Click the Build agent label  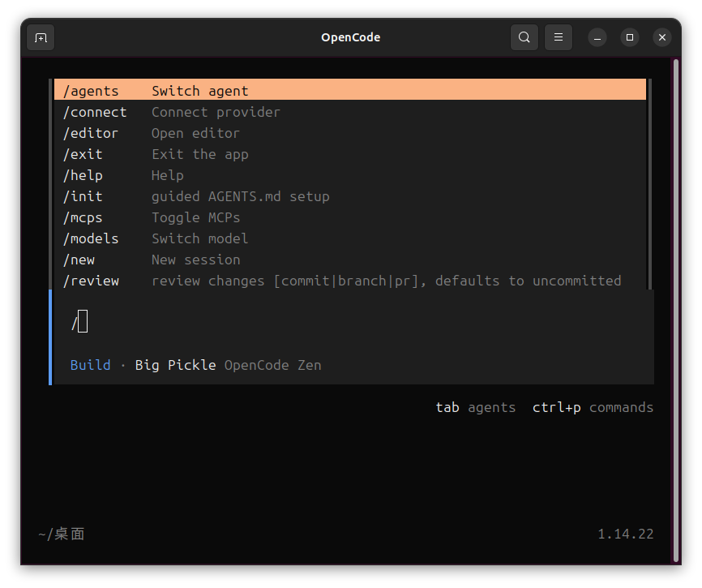pyautogui.click(x=90, y=366)
